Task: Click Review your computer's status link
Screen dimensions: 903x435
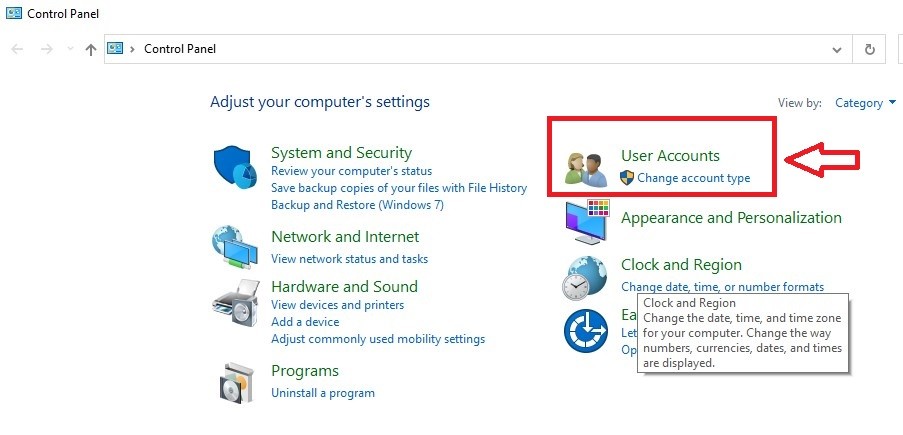Action: point(351,171)
